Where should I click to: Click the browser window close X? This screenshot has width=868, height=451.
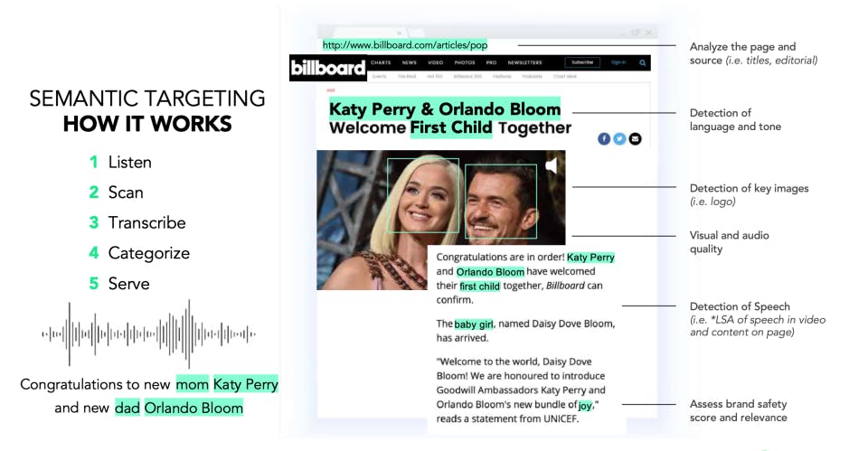point(648,33)
